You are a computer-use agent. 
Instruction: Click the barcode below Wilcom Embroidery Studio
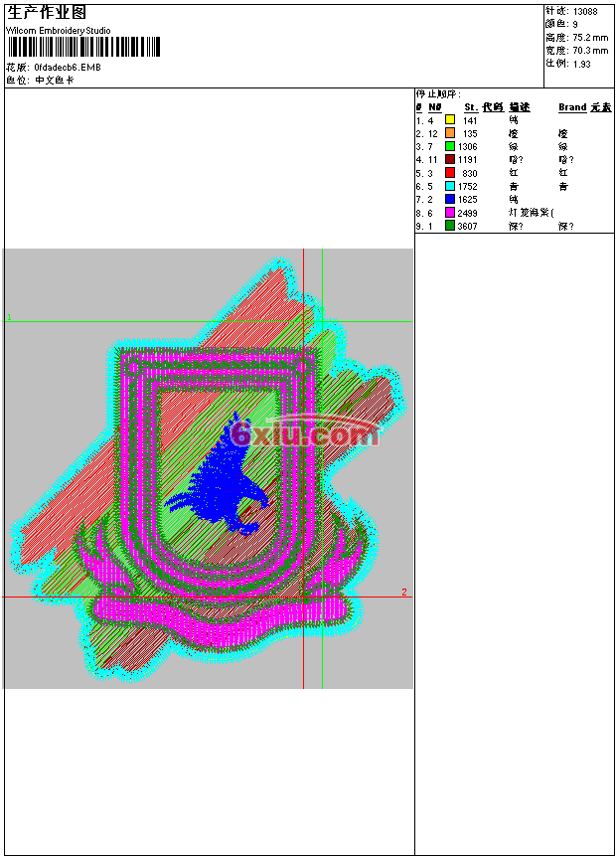pyautogui.click(x=83, y=48)
